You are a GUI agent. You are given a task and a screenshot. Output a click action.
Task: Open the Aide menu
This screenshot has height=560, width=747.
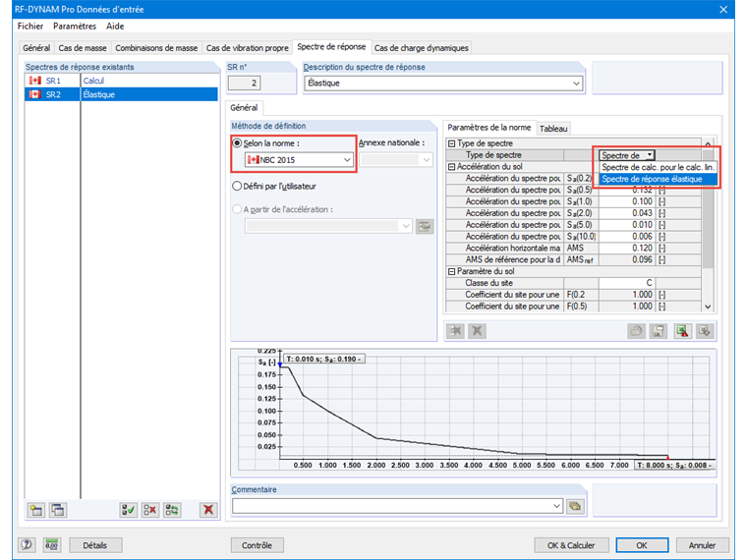click(x=115, y=27)
